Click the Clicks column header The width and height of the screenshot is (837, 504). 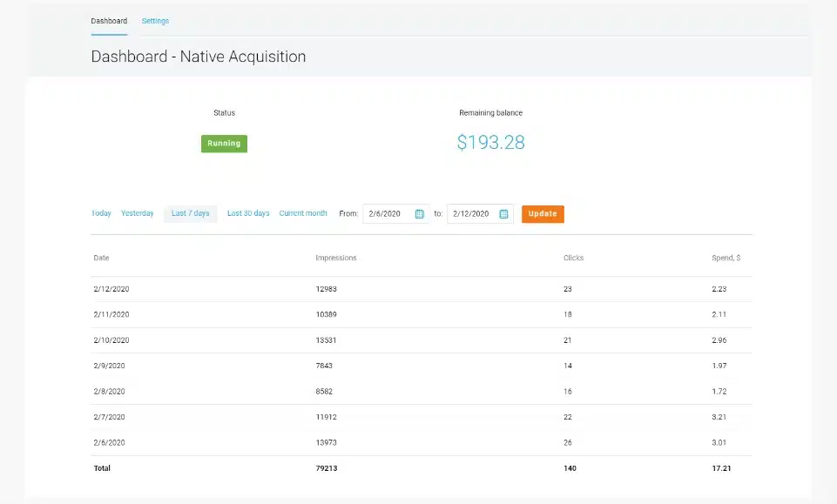[573, 259]
